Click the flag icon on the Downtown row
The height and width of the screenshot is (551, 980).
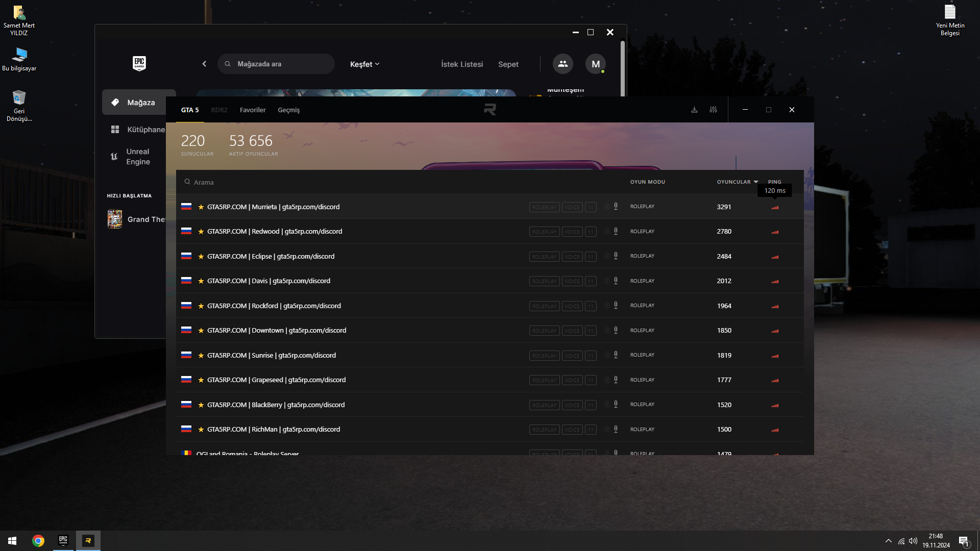[x=186, y=330]
